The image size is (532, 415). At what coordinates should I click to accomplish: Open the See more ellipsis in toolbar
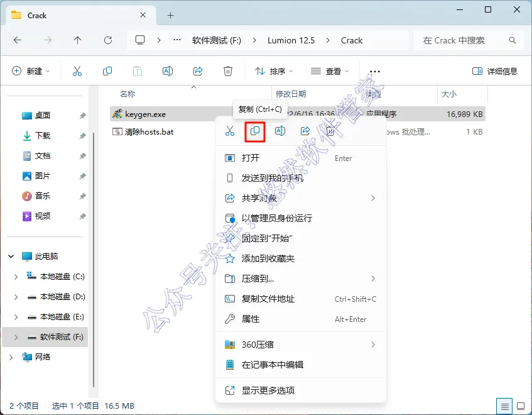point(374,71)
